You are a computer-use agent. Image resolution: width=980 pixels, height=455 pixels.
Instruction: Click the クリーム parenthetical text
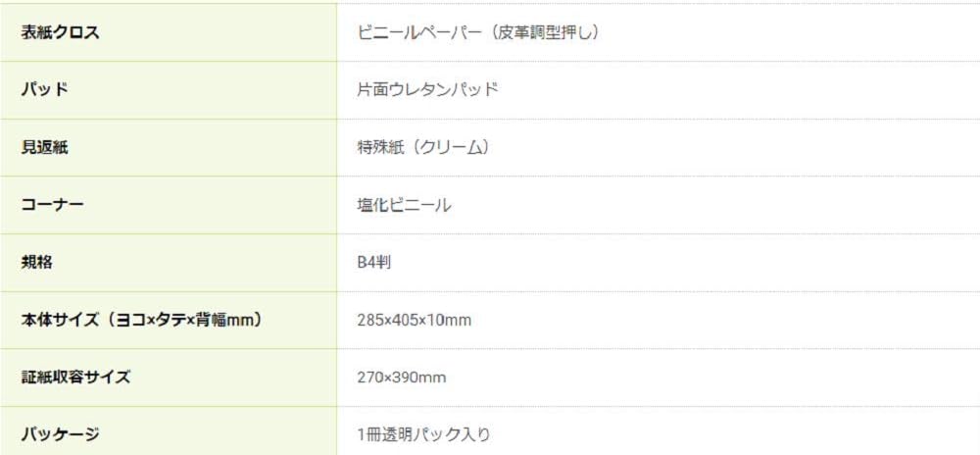point(447,148)
